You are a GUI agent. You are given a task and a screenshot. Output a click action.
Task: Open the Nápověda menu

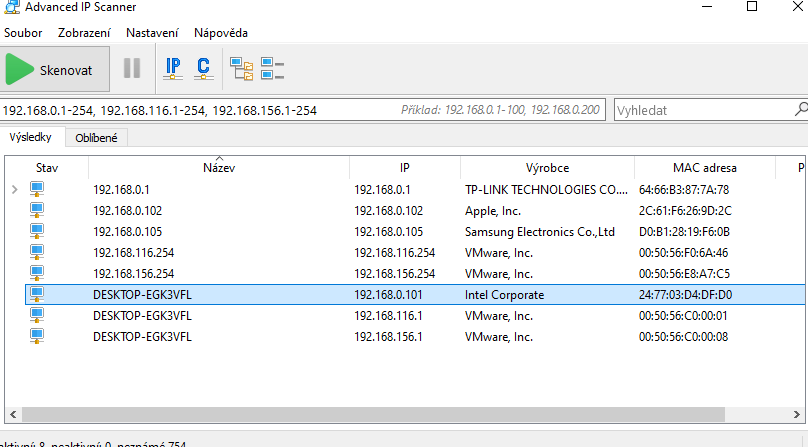pyautogui.click(x=221, y=33)
